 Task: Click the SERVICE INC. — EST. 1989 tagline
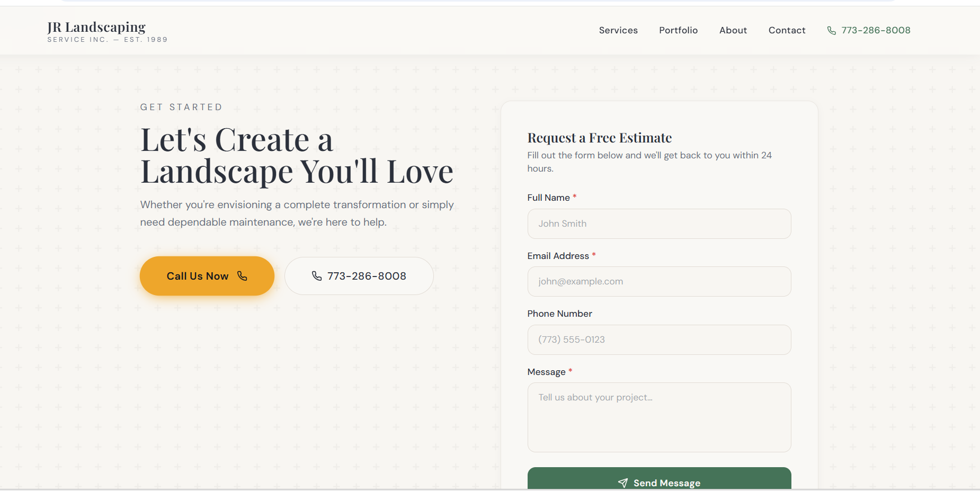[x=108, y=40]
